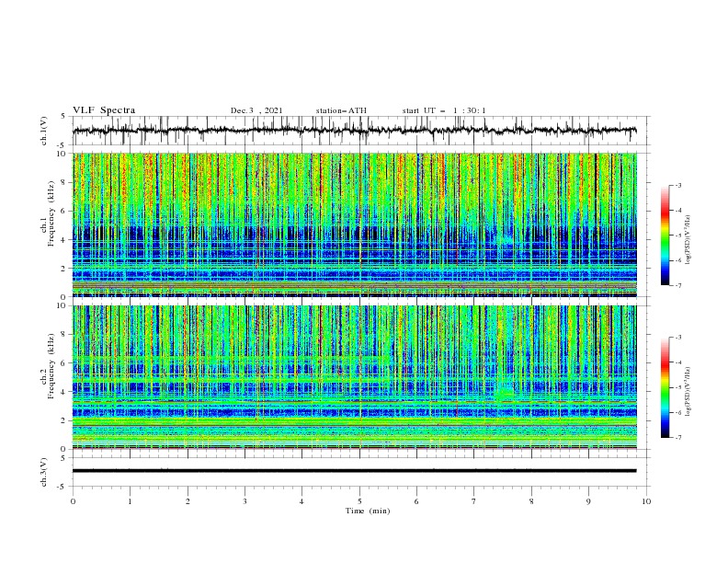Click time axis tick label "7"
The width and height of the screenshot is (728, 563).
(474, 501)
